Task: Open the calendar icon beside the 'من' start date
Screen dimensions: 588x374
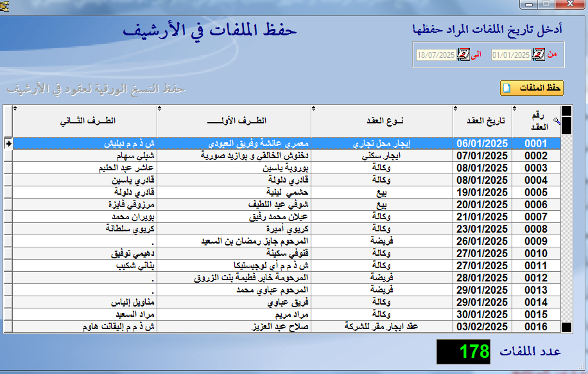Action: tap(539, 55)
